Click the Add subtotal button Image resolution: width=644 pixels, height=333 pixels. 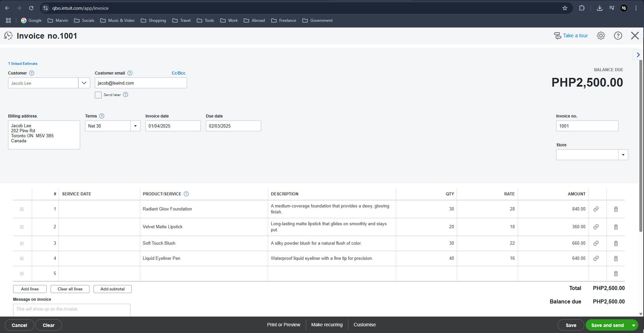point(113,289)
